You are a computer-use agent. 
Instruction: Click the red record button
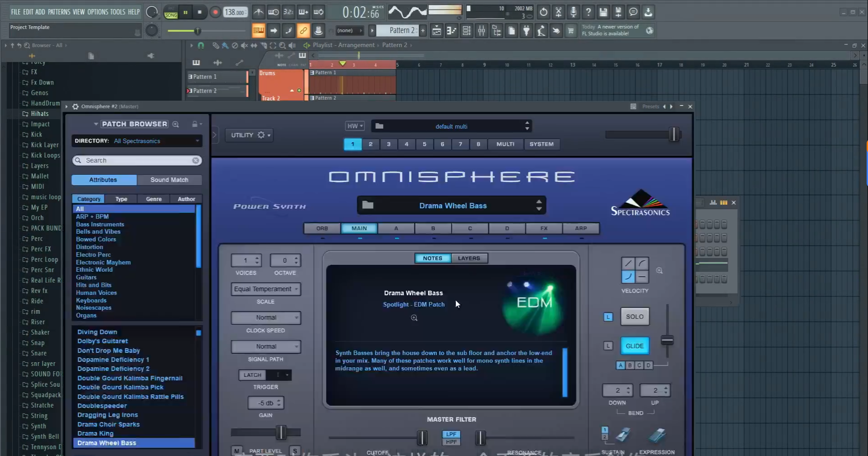pyautogui.click(x=215, y=12)
